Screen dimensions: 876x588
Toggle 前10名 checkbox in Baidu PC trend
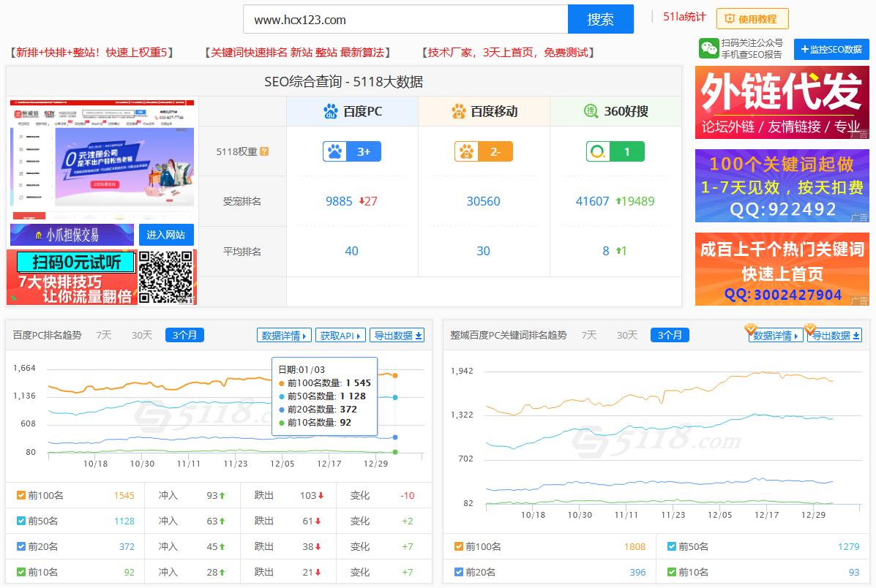21,573
